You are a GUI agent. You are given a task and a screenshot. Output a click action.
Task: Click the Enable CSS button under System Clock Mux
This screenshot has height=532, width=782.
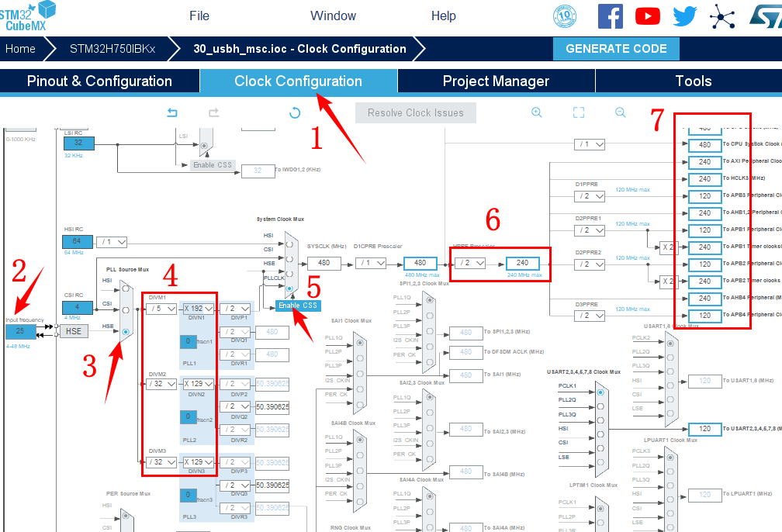click(298, 306)
